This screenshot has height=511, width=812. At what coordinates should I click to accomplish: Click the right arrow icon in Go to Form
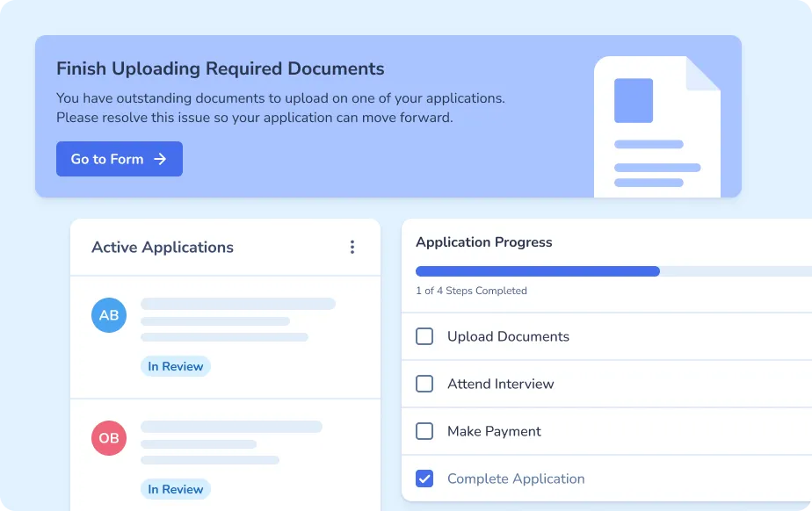click(x=160, y=159)
